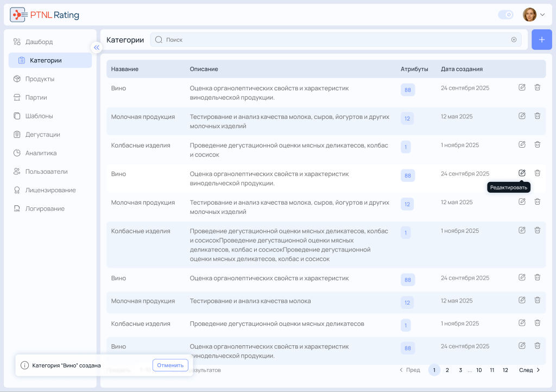This screenshot has height=392, width=556.
Task: Edit the single-line Колбасные изделия row
Action: tap(522, 323)
